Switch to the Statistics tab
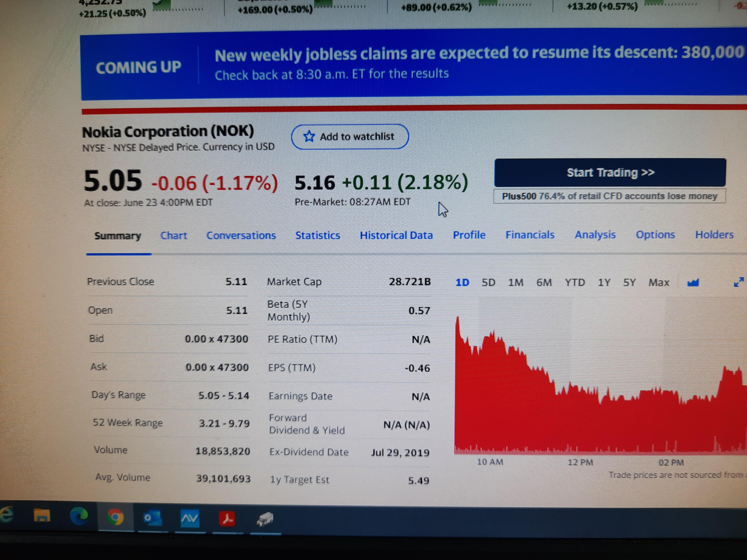This screenshot has width=747, height=560. tap(317, 235)
